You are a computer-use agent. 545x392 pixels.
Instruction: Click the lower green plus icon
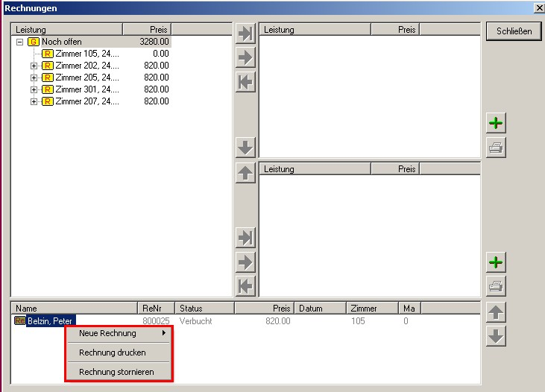(x=496, y=262)
